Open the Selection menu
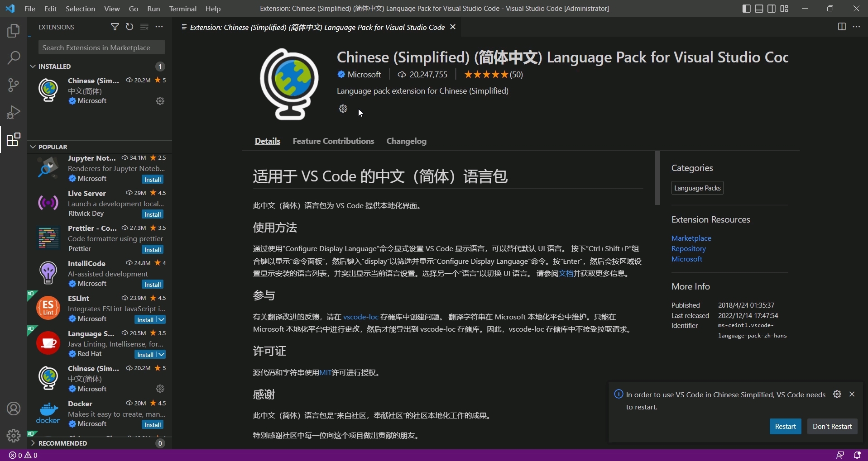This screenshot has width=868, height=461. (80, 9)
